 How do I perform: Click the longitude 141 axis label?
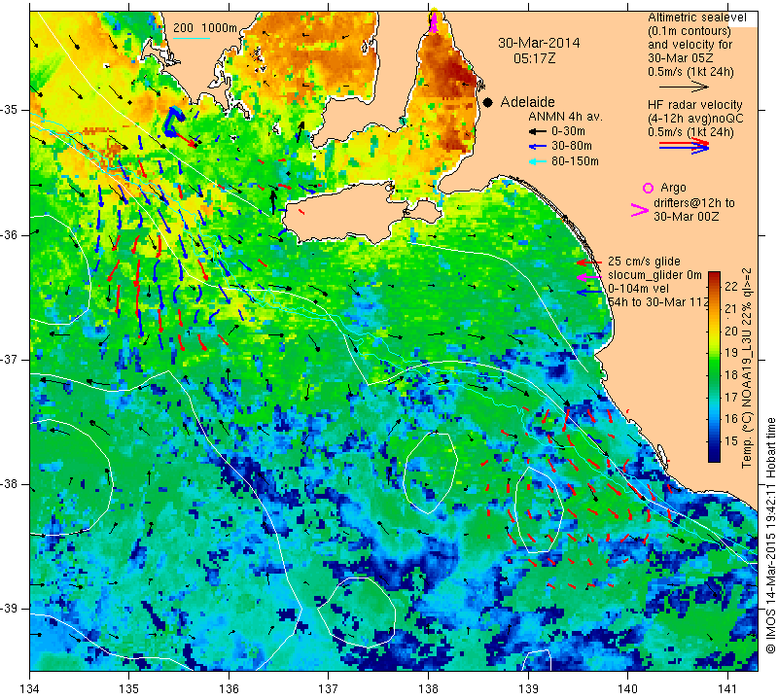[x=727, y=688]
